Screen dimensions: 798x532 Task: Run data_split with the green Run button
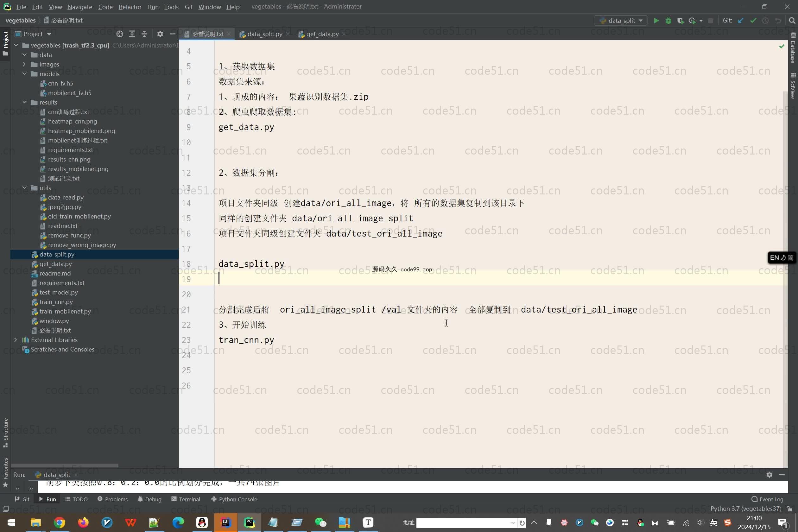pos(656,21)
